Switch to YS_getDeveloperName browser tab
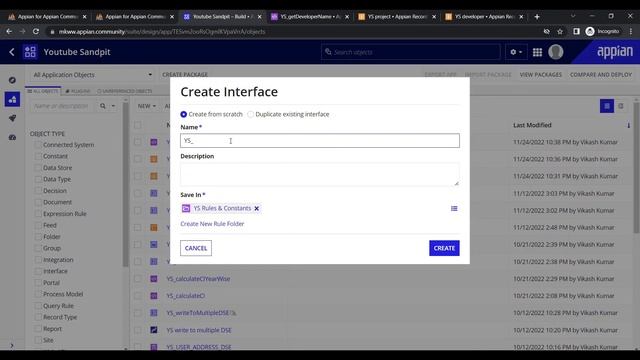The width and height of the screenshot is (640, 360). click(309, 16)
